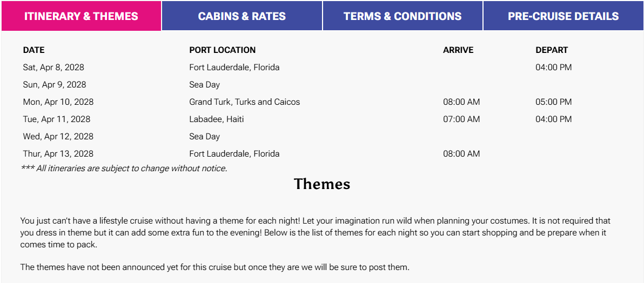This screenshot has height=283, width=644.
Task: Click the 05:00 PM departure time
Action: (x=553, y=102)
